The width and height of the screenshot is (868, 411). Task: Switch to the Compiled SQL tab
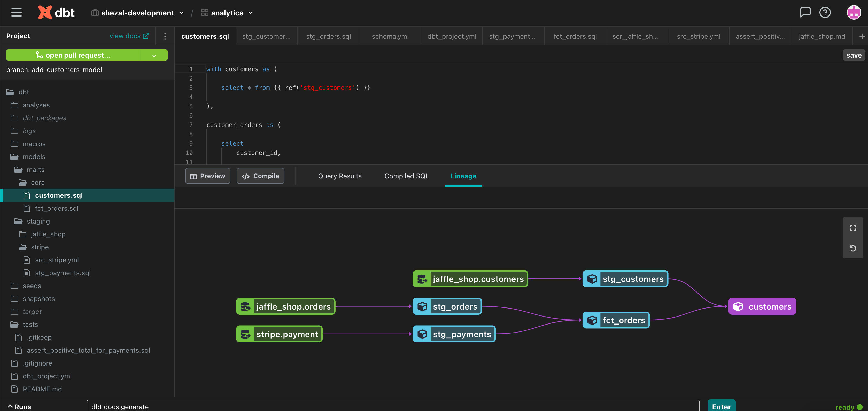coord(406,176)
